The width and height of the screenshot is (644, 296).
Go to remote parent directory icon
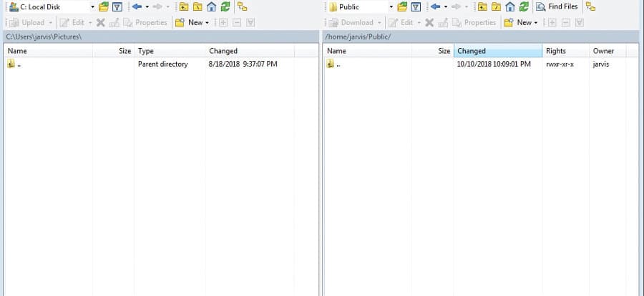[x=482, y=6]
